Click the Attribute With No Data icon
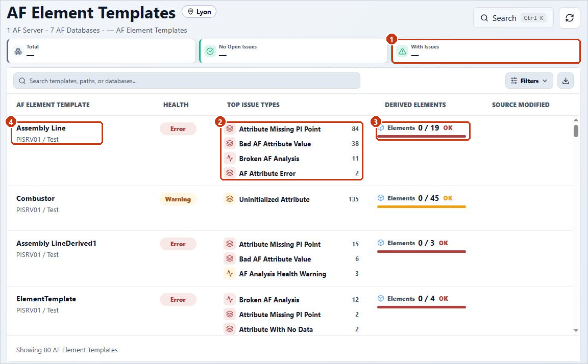This screenshot has height=364, width=588. [230, 329]
